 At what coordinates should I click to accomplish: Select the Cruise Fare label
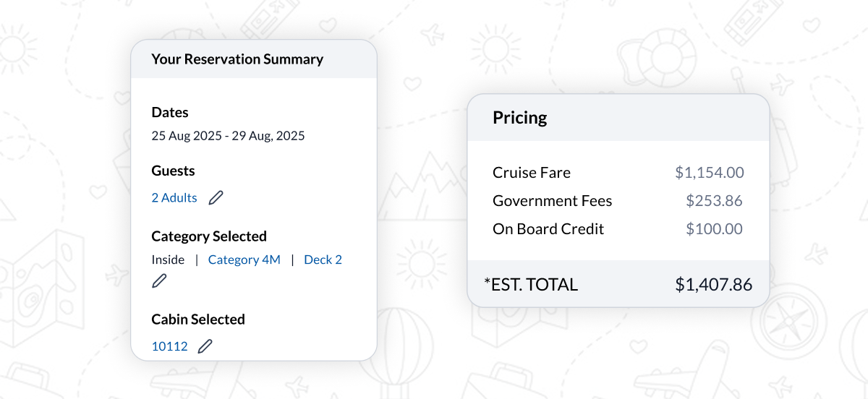[532, 173]
